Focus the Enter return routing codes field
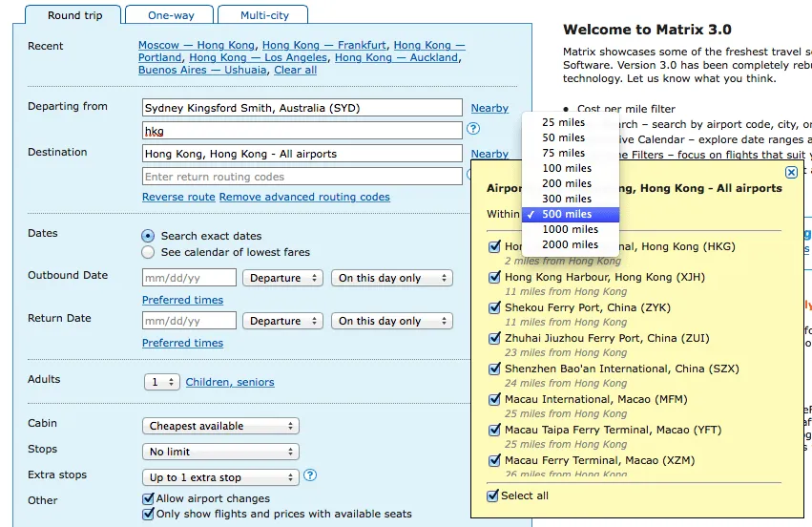812x527 pixels. click(302, 177)
